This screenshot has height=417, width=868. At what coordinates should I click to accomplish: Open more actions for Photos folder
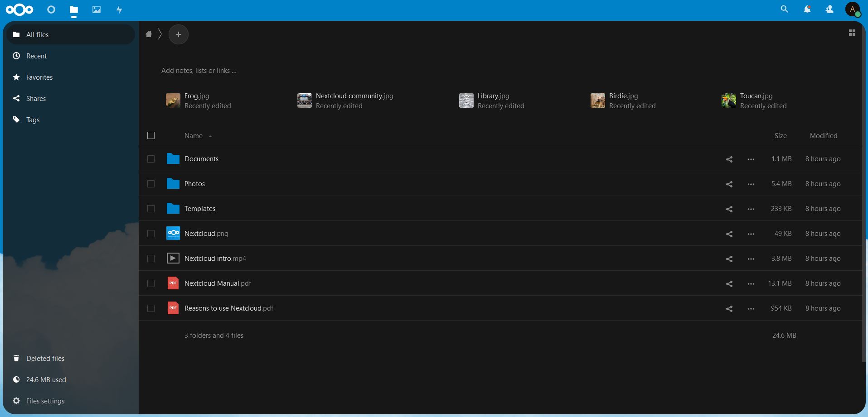tap(751, 184)
